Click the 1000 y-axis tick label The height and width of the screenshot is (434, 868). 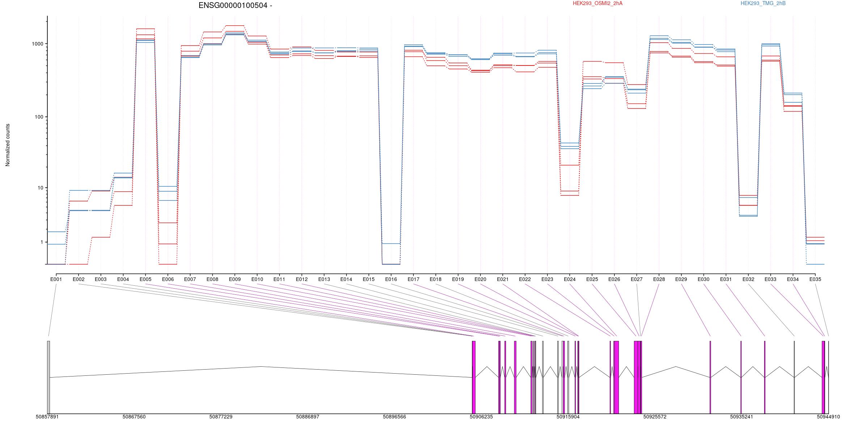click(38, 44)
